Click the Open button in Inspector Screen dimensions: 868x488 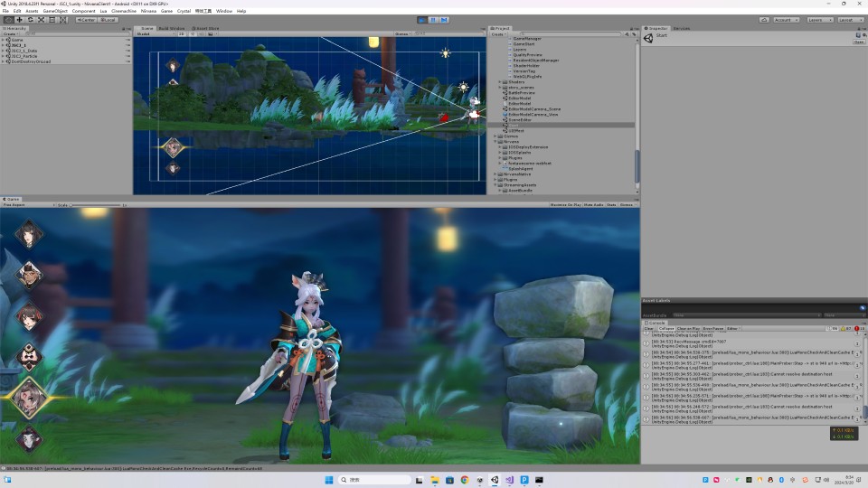click(858, 42)
